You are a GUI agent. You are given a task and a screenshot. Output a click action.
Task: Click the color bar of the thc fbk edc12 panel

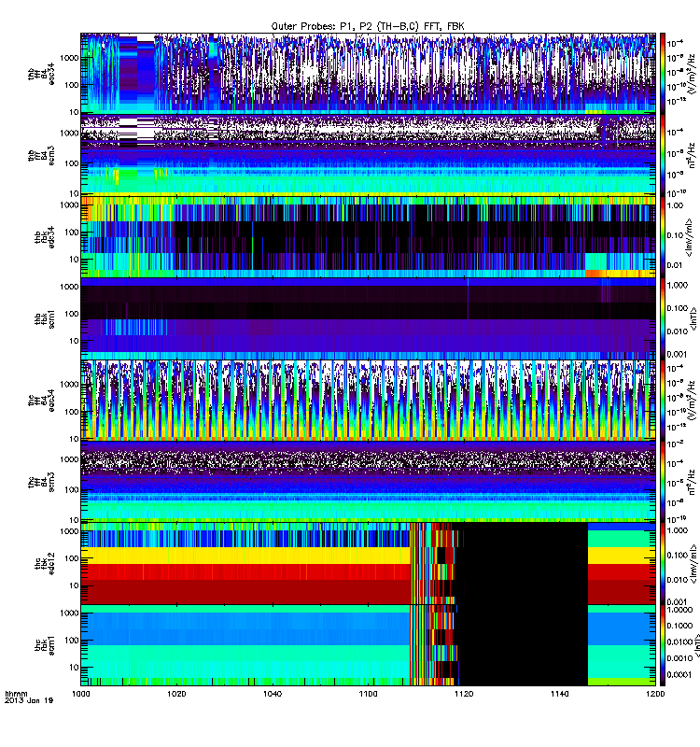663,564
